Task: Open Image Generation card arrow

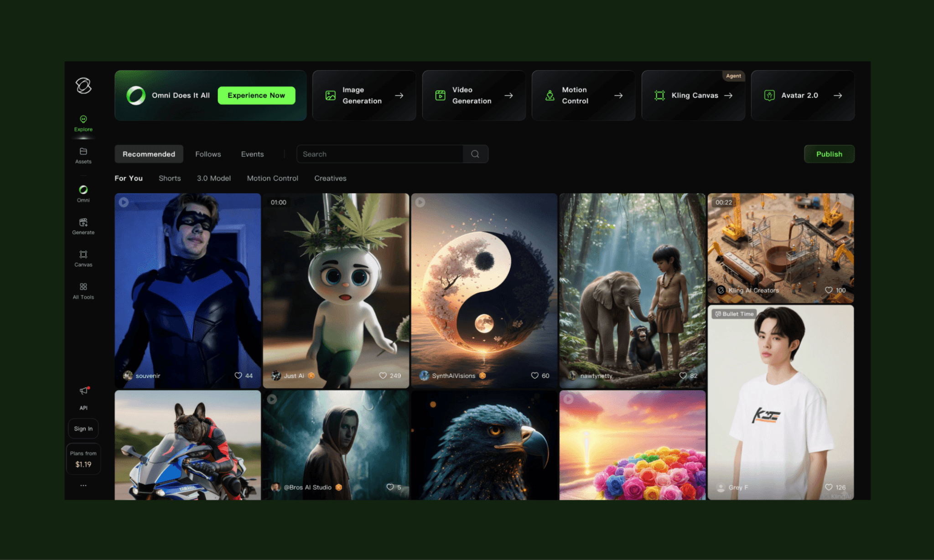Action: point(399,95)
